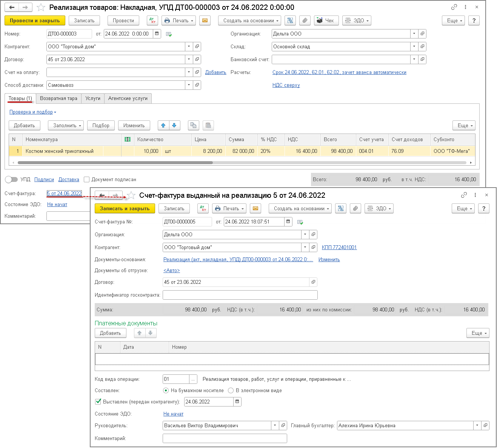Open Проверка и подбор dropdown link
Image resolution: width=497 pixels, height=448 pixels.
click(32, 112)
